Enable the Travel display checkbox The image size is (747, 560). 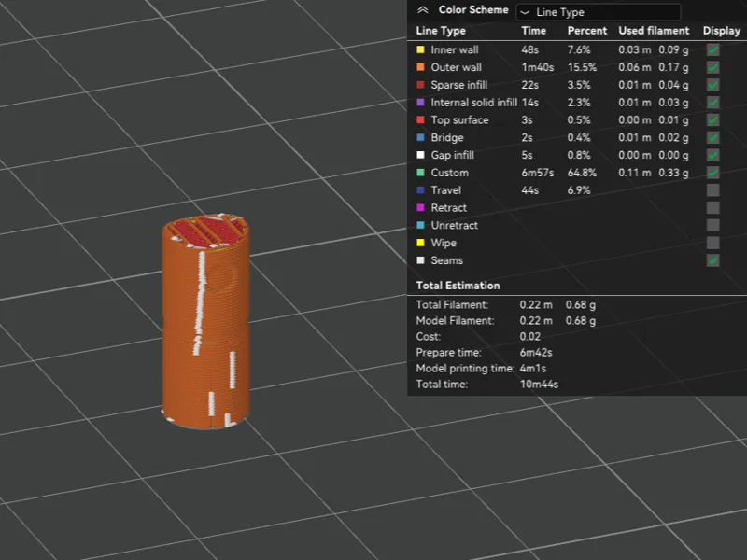(x=712, y=190)
